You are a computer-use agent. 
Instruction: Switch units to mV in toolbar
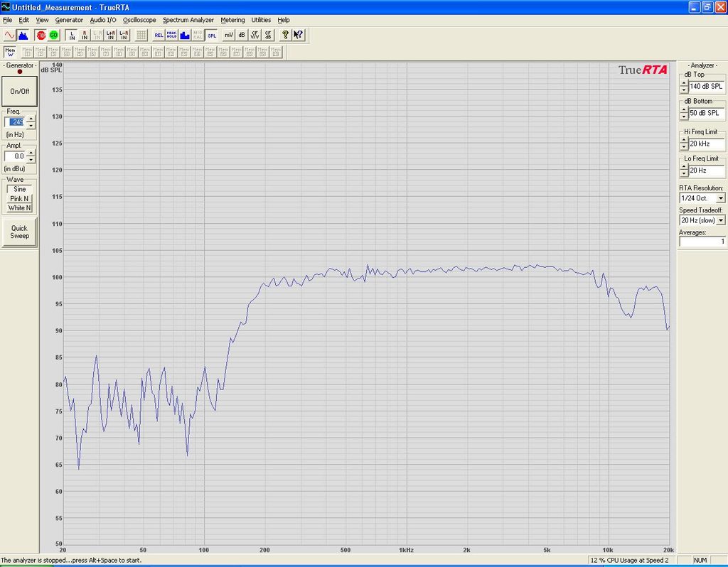point(229,34)
